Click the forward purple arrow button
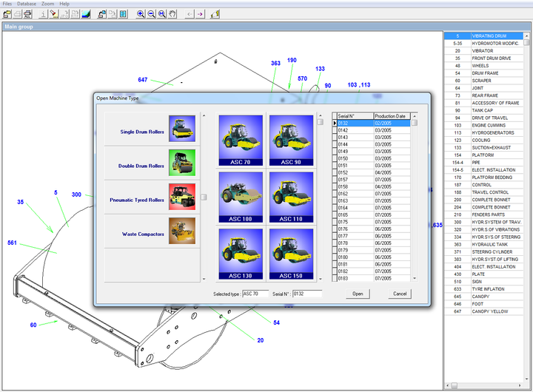533x392 pixels. coord(200,14)
